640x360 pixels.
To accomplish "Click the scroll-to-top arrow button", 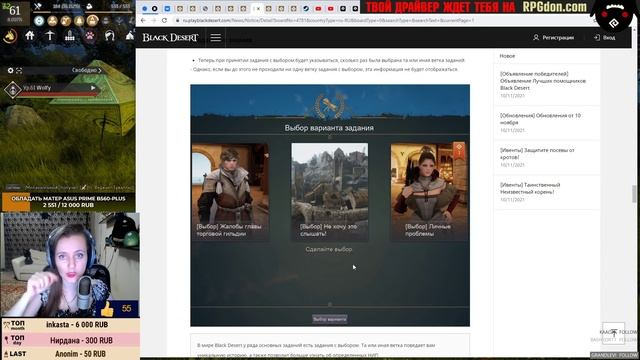I will coord(613,333).
